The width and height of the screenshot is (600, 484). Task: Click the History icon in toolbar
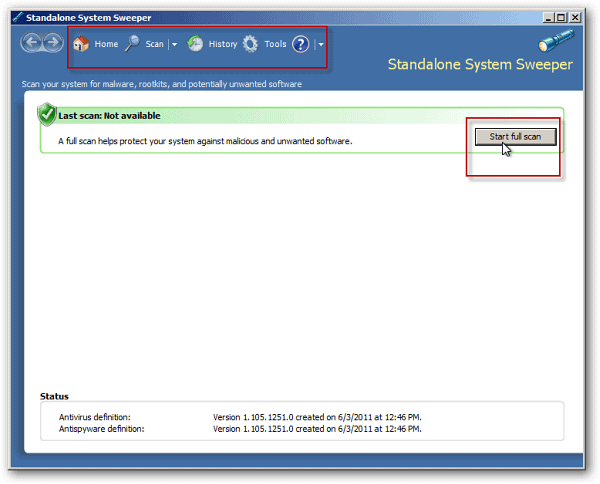[x=196, y=44]
